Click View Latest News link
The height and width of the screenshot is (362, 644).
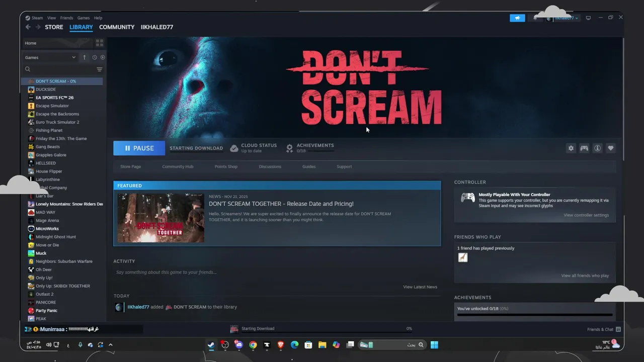(x=420, y=287)
